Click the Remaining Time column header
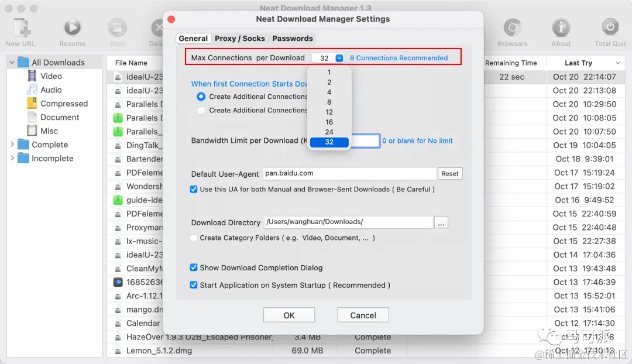The image size is (632, 364). (x=511, y=63)
